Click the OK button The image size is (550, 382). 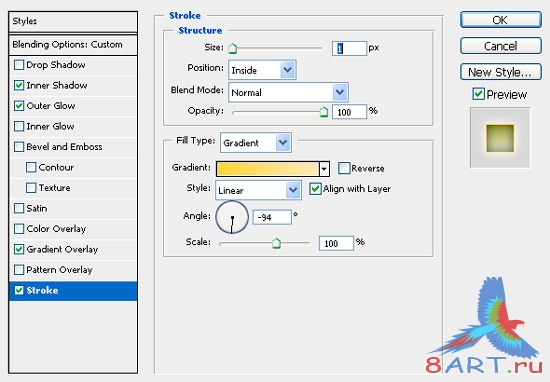click(501, 20)
